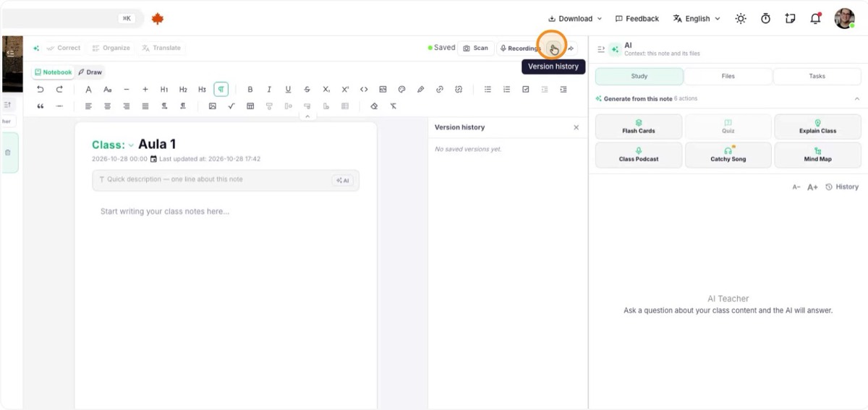Image resolution: width=868 pixels, height=410 pixels.
Task: Create a numbered list
Action: click(506, 90)
